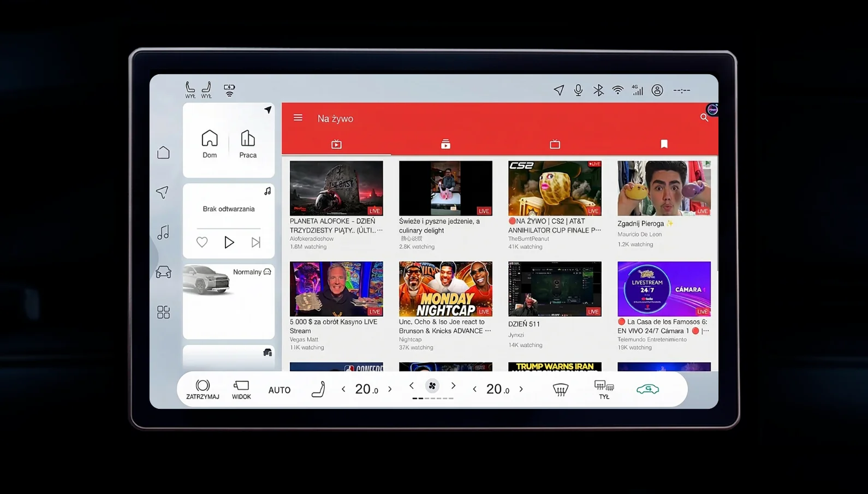Viewport: 868px width, 494px height.
Task: Lower the fan speed
Action: (x=412, y=386)
